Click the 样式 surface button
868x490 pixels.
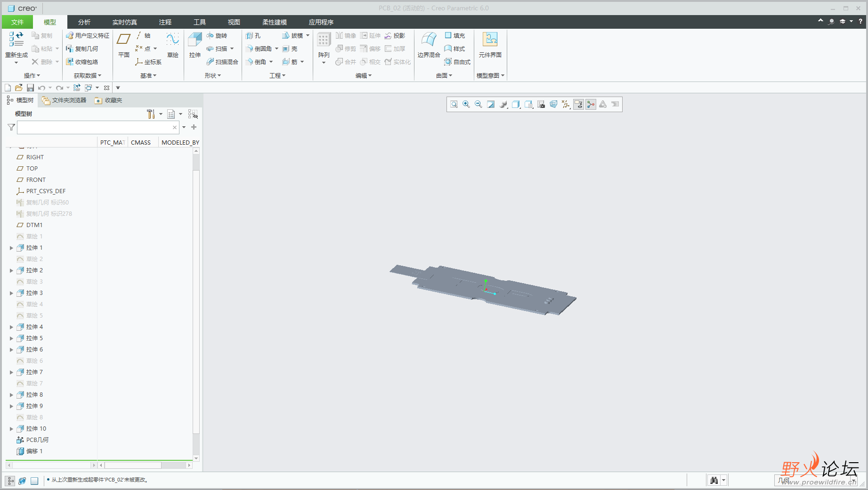(455, 49)
